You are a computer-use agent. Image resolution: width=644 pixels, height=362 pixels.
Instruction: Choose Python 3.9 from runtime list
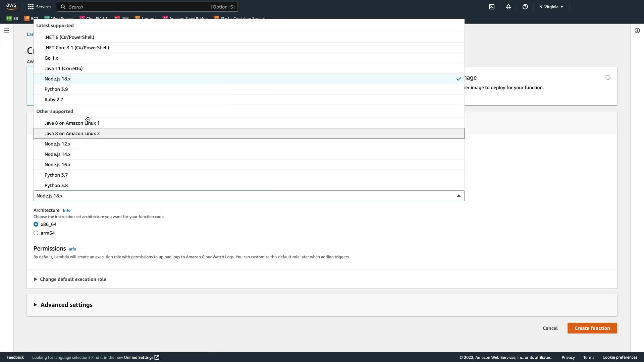coord(56,89)
